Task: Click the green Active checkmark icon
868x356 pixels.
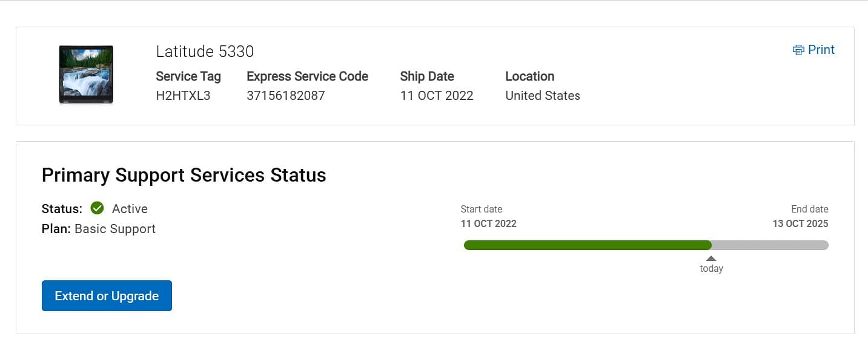Action: (x=97, y=208)
